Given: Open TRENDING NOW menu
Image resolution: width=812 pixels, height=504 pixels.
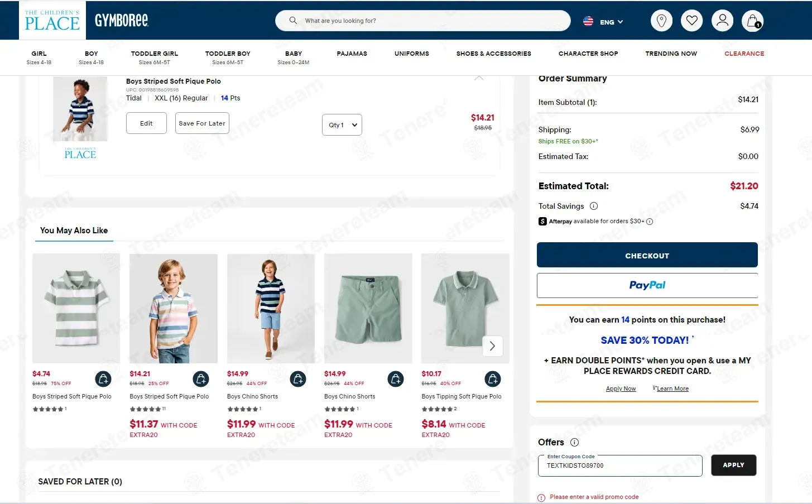Looking at the screenshot, I should pos(671,54).
